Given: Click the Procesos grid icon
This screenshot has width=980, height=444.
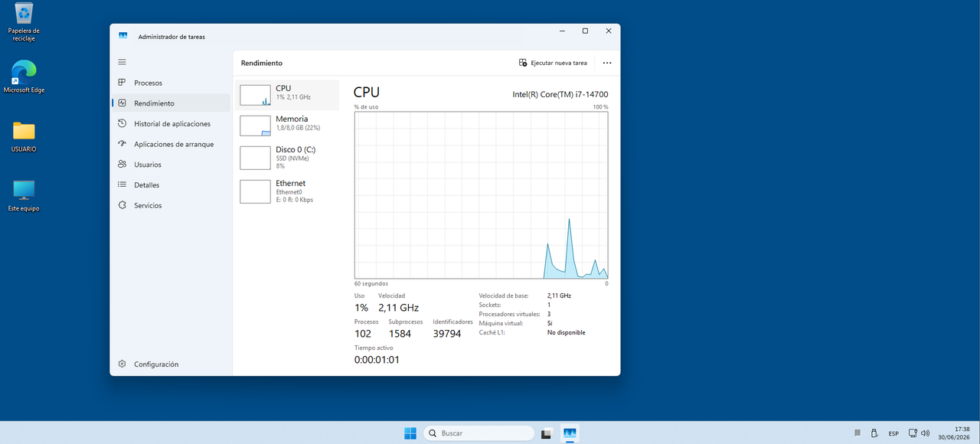Looking at the screenshot, I should 122,83.
